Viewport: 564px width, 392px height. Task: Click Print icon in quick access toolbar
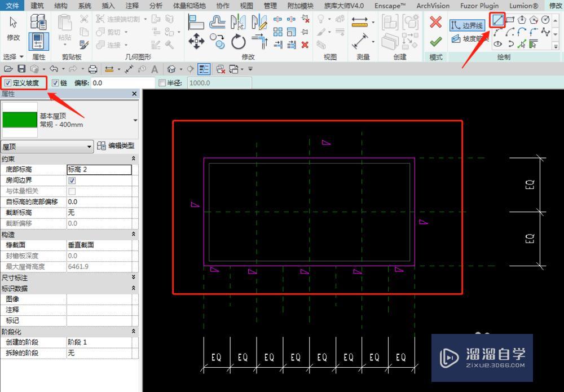click(x=93, y=69)
